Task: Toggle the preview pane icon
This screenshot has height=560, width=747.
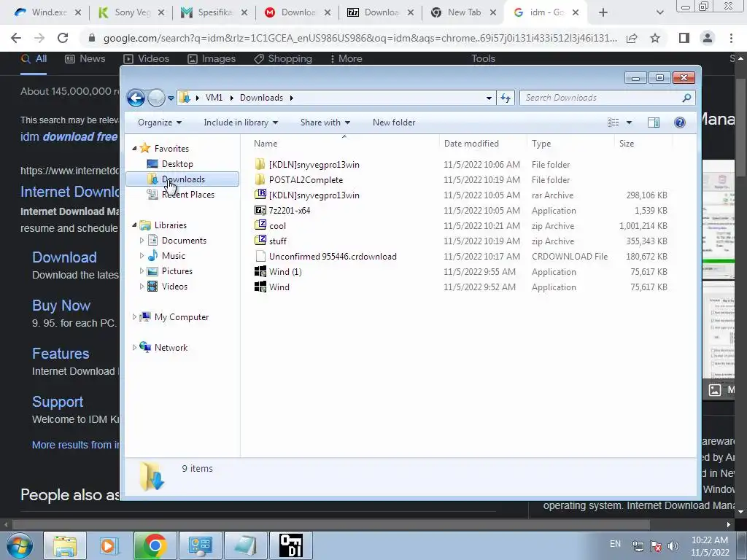Action: [654, 122]
